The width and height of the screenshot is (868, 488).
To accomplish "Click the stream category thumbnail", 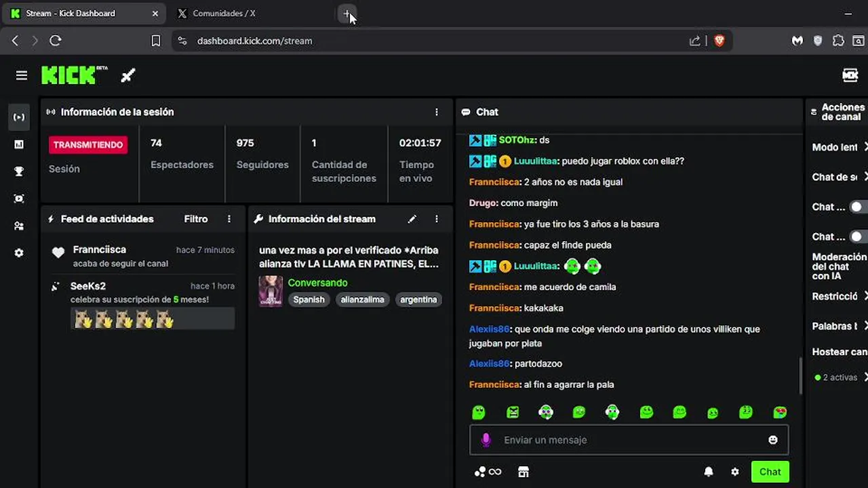I will [271, 291].
